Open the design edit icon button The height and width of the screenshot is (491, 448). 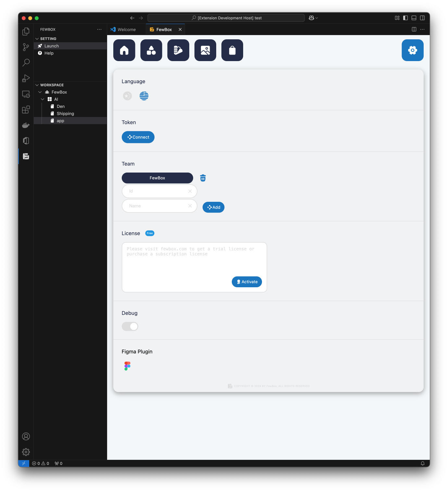tap(178, 50)
